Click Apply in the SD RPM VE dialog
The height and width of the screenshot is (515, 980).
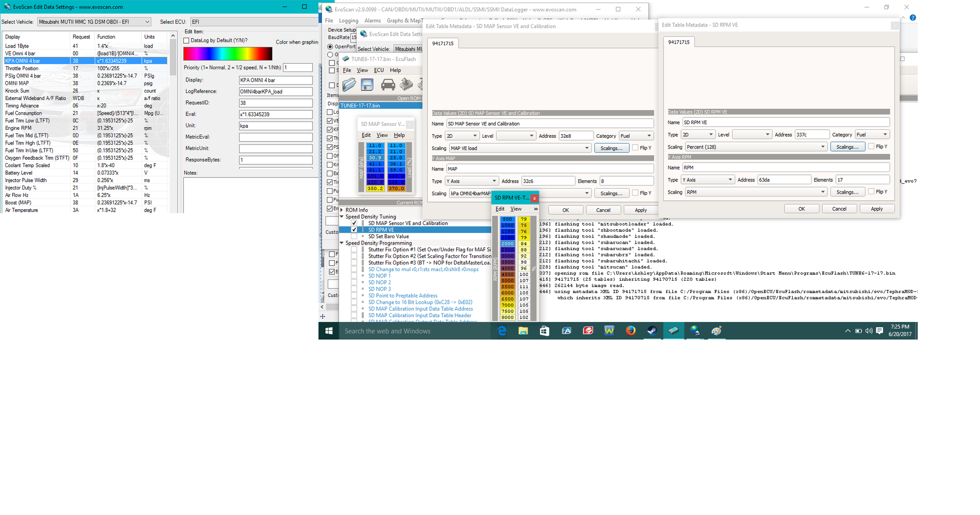[876, 209]
